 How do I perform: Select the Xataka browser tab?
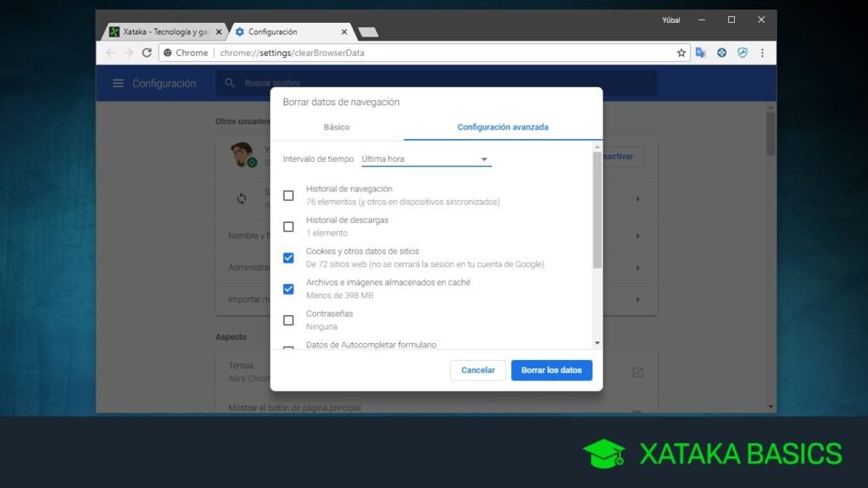[163, 30]
